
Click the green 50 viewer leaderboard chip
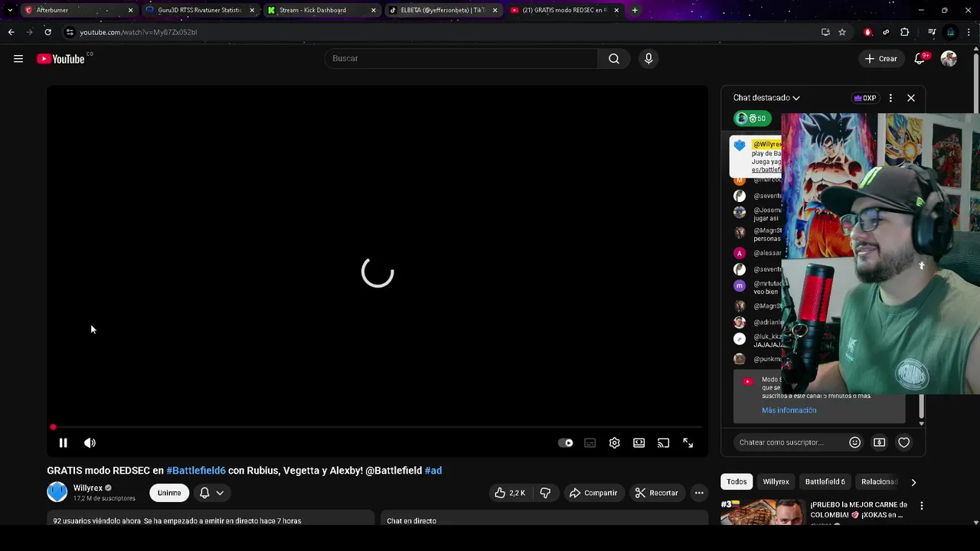point(753,119)
